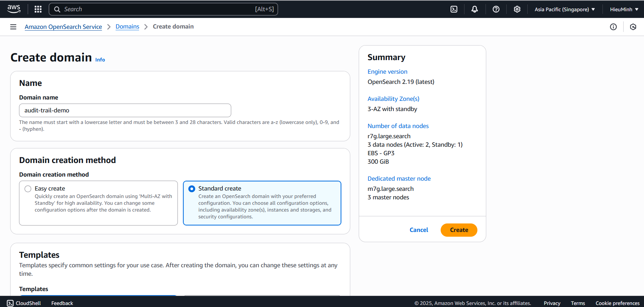The height and width of the screenshot is (307, 644).
Task: Click the 'm7g.large.search' summary value
Action: 391,189
